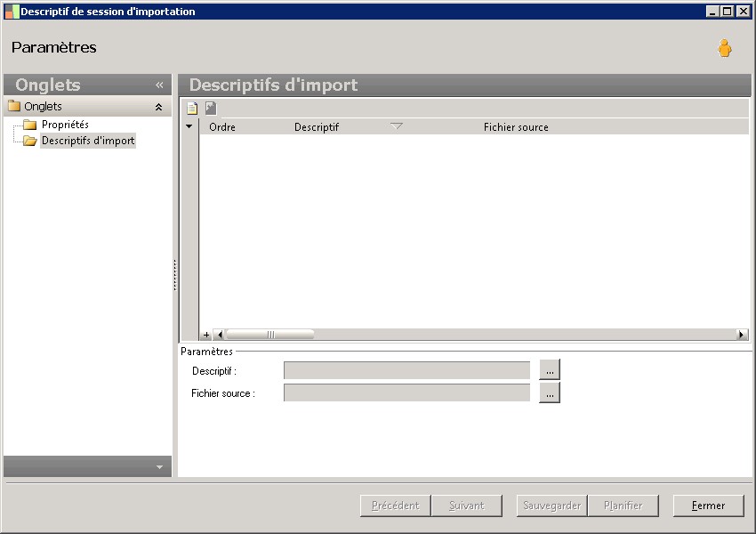
Task: Select Descriptifs d'import in the tree
Action: click(88, 141)
